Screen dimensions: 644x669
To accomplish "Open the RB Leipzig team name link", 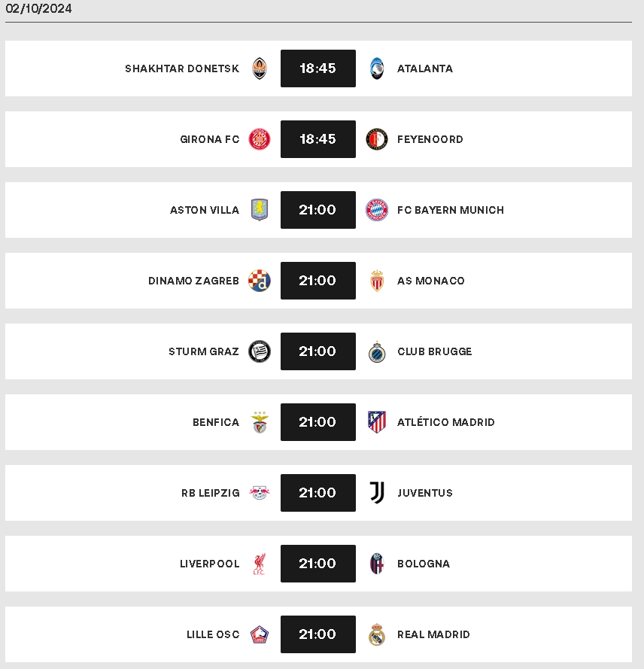I will 211,493.
